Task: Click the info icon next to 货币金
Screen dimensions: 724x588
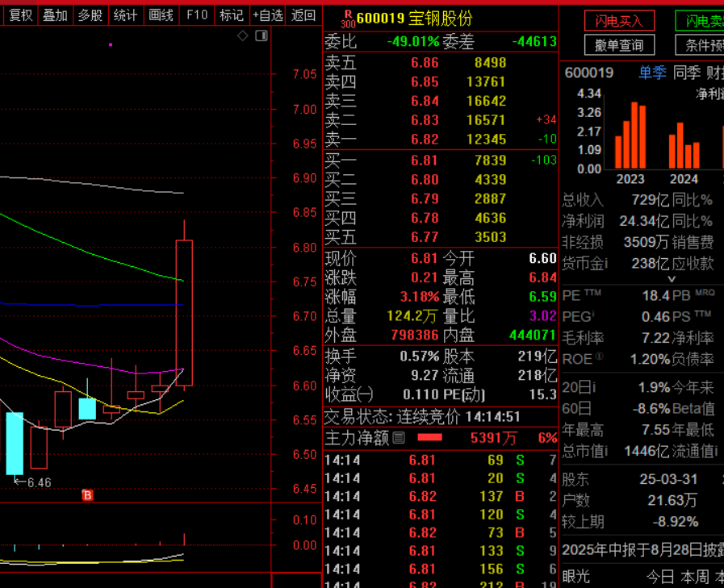Action: [606, 263]
